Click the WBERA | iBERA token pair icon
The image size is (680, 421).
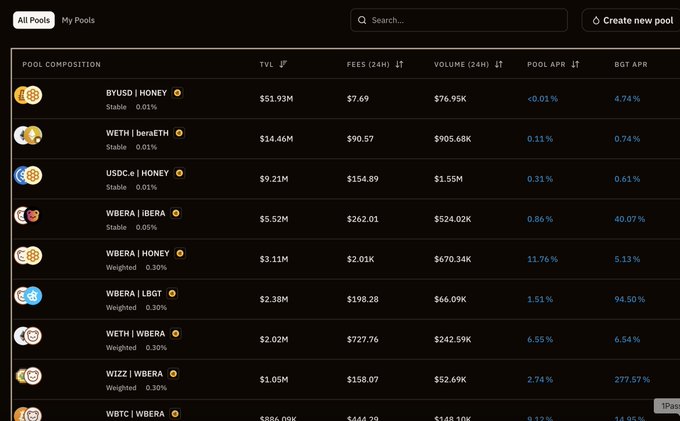pyautogui.click(x=27, y=215)
